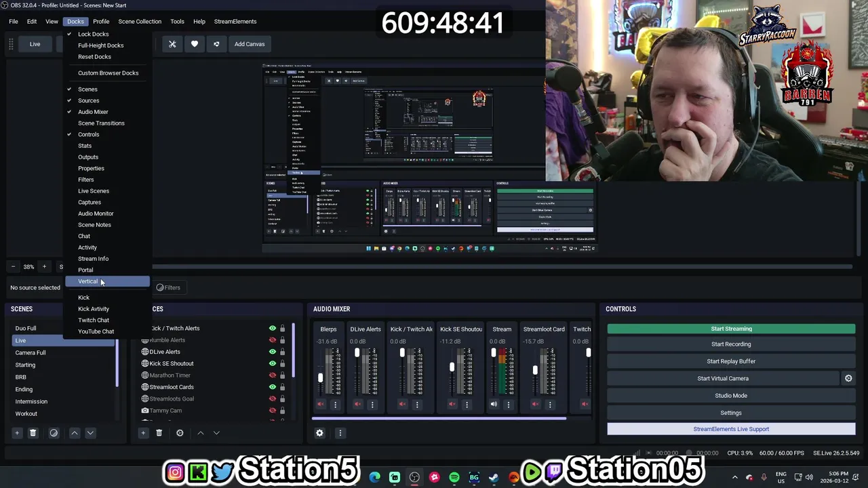868x488 pixels.
Task: Click the Add Canvas button
Action: pos(250,44)
